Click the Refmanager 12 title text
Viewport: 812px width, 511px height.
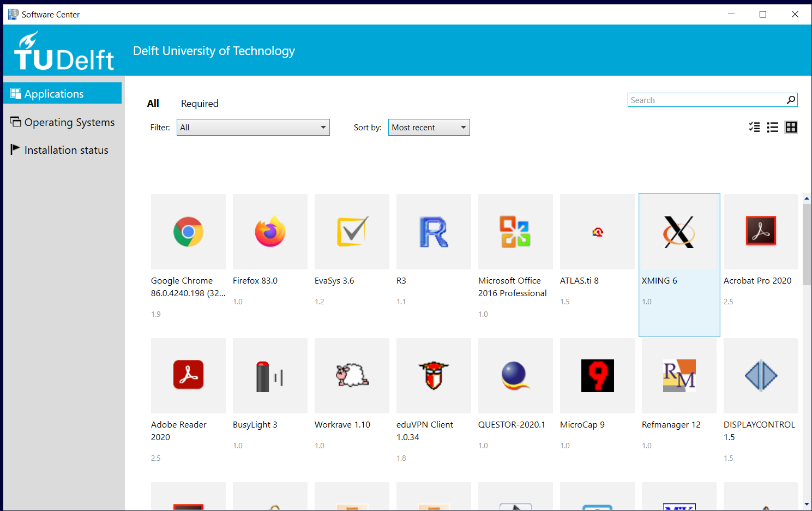pyautogui.click(x=671, y=425)
